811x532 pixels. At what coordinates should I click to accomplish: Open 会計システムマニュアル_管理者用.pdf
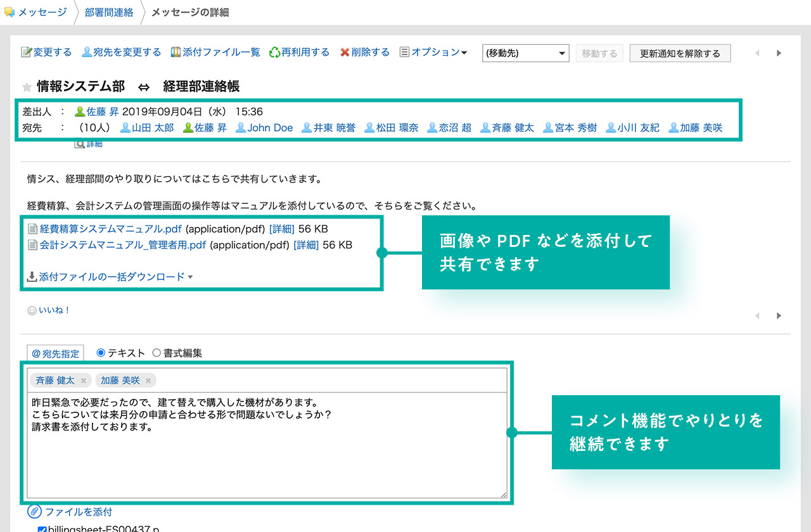[x=123, y=244]
